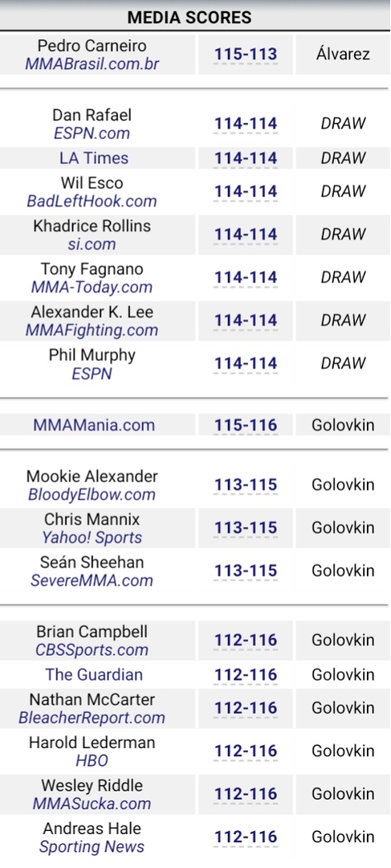
Task: Open the SevereMMA.com link
Action: pyautogui.click(x=92, y=580)
